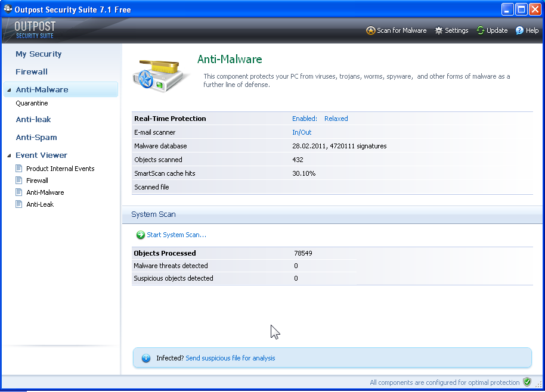Click the malware database signatures value
The image size is (545, 392).
tap(339, 146)
